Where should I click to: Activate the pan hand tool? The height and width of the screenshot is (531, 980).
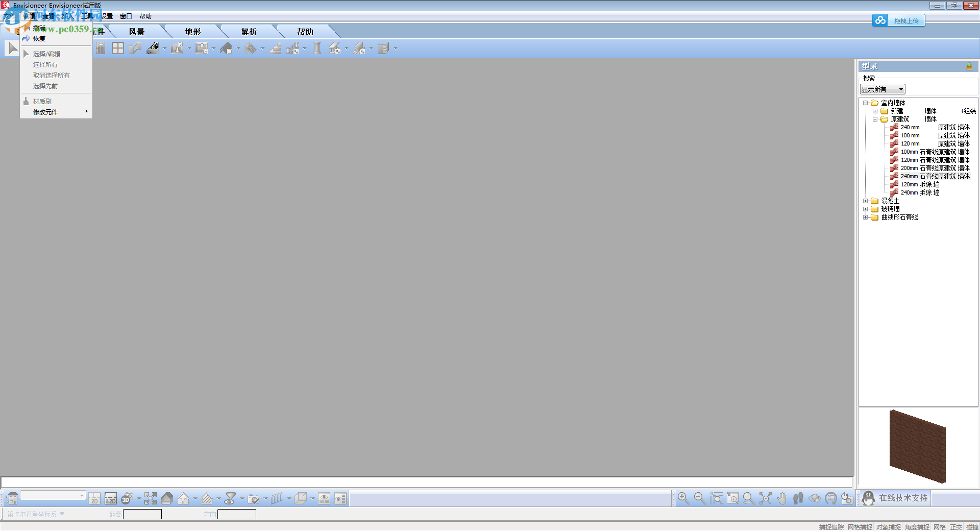(782, 498)
